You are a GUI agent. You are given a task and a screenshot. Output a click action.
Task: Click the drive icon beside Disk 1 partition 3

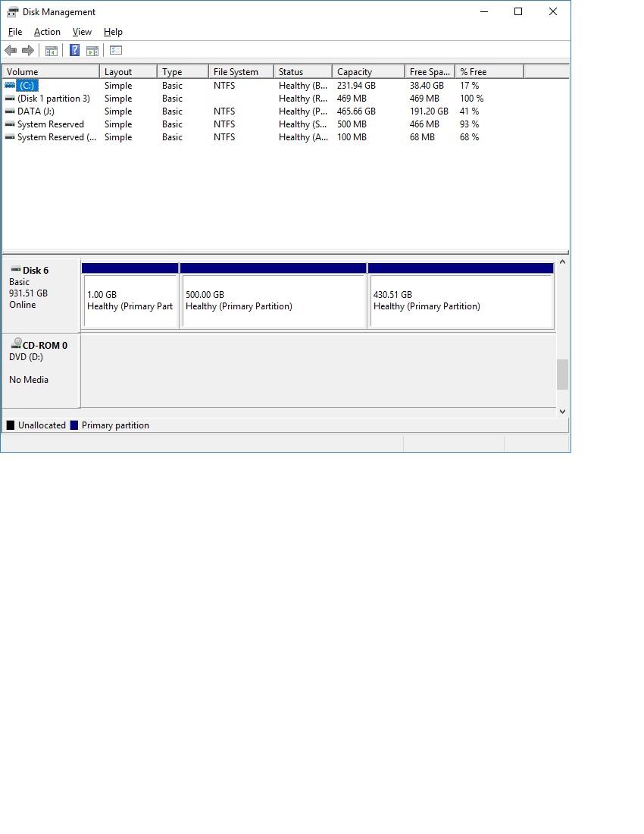tap(10, 99)
